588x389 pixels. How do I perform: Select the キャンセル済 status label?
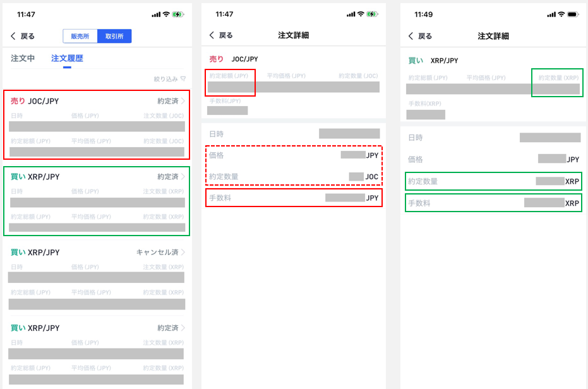157,252
